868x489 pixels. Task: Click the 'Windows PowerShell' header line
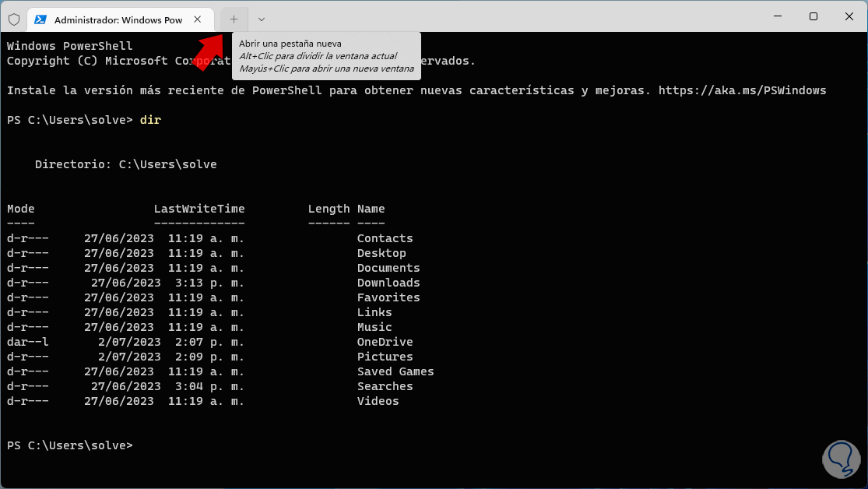click(x=70, y=46)
